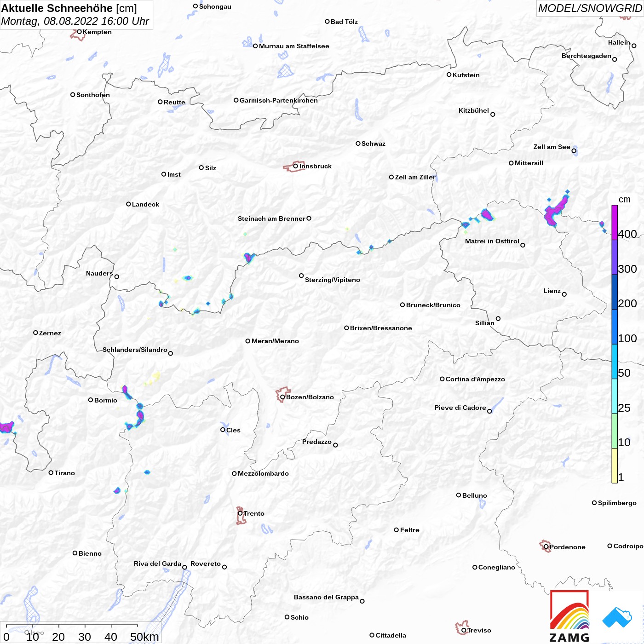Click the 'Pieve di Cadore' label

[x=460, y=408]
